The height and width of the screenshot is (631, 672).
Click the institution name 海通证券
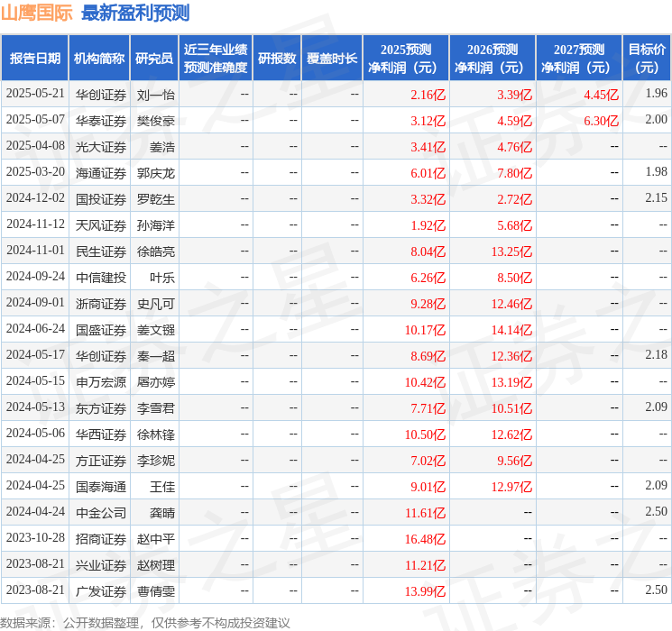pyautogui.click(x=101, y=173)
